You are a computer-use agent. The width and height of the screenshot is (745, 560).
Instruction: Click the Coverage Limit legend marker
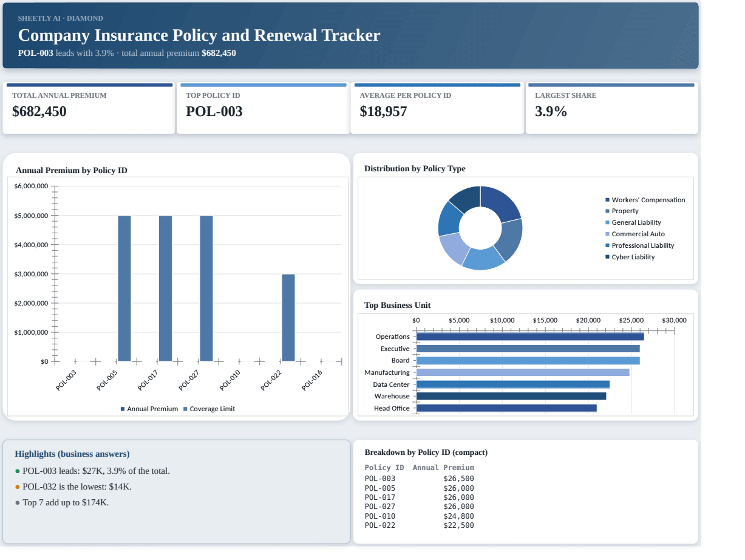tap(185, 409)
